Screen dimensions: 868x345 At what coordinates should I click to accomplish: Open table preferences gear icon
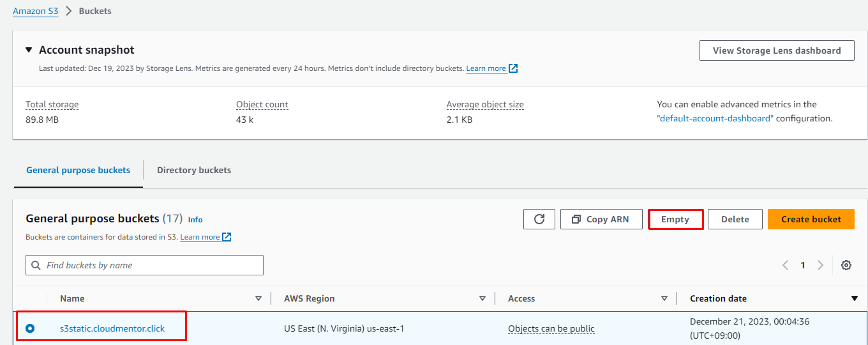(x=846, y=265)
